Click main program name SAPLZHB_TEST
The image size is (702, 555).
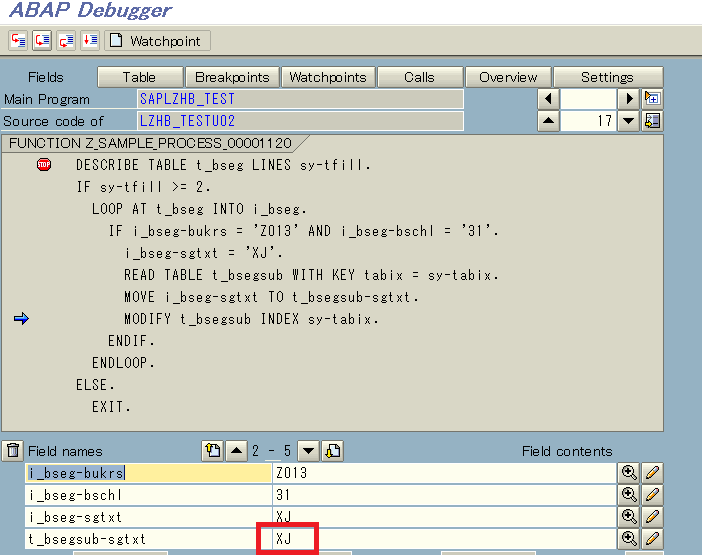coord(300,99)
